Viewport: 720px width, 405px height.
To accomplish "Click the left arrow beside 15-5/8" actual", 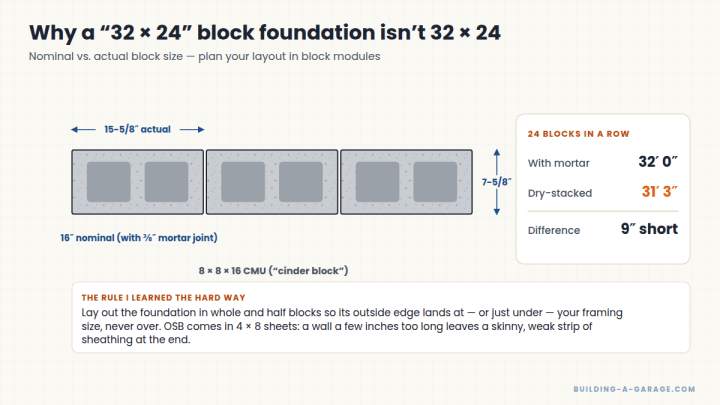I will click(84, 129).
